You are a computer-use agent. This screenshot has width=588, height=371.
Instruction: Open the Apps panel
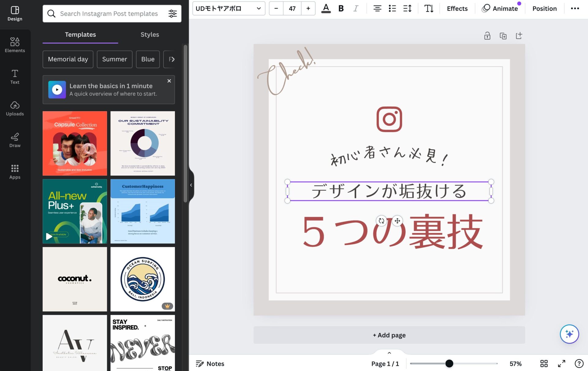click(15, 172)
